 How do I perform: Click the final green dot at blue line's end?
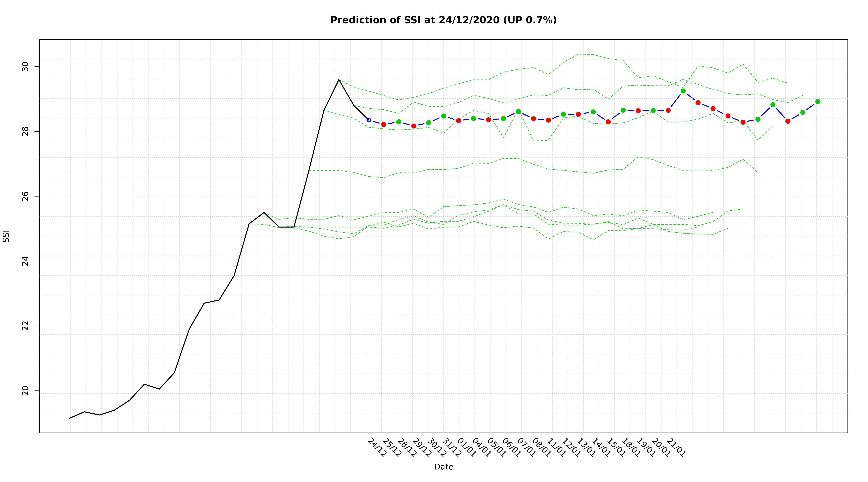pyautogui.click(x=818, y=102)
